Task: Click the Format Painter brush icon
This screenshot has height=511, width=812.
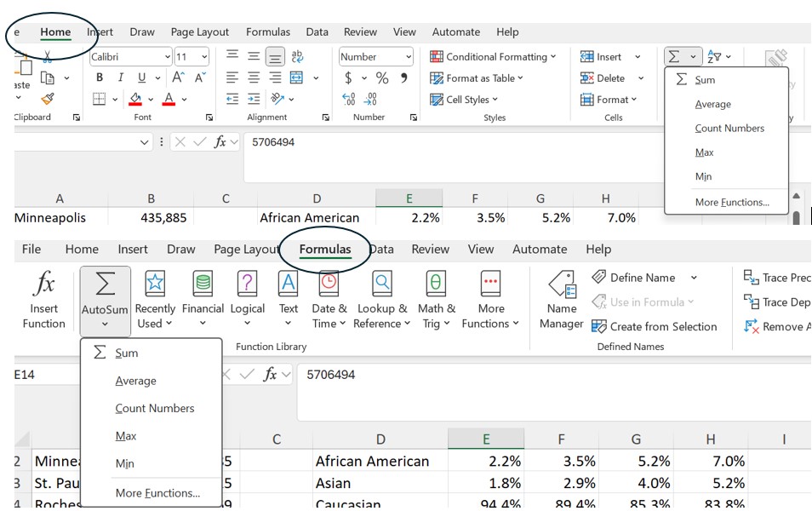Action: 48,99
